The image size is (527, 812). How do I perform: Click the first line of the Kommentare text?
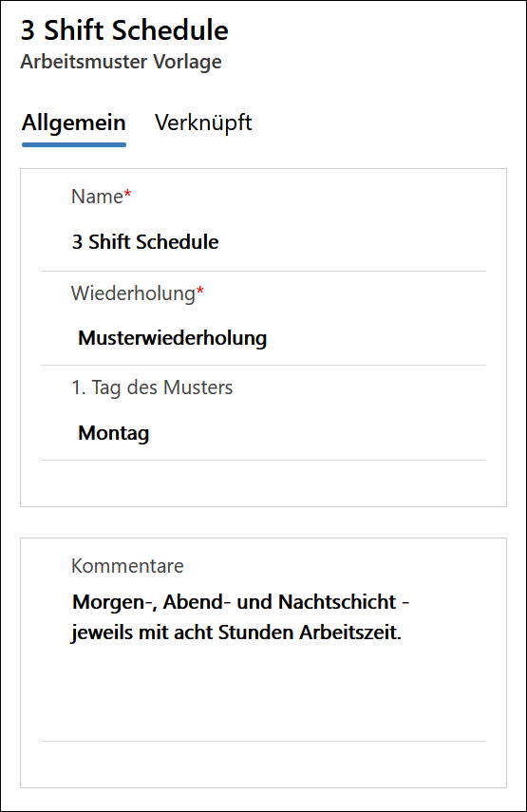click(x=241, y=602)
